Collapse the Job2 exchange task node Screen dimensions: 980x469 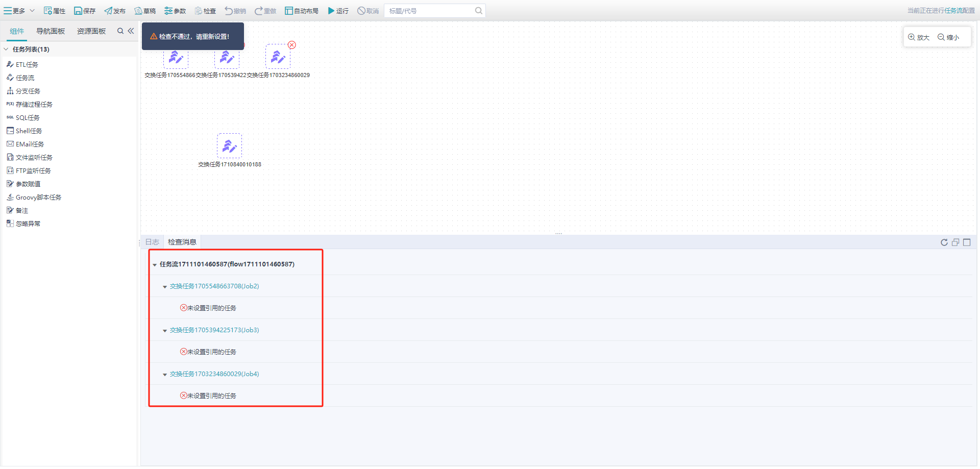pos(165,287)
